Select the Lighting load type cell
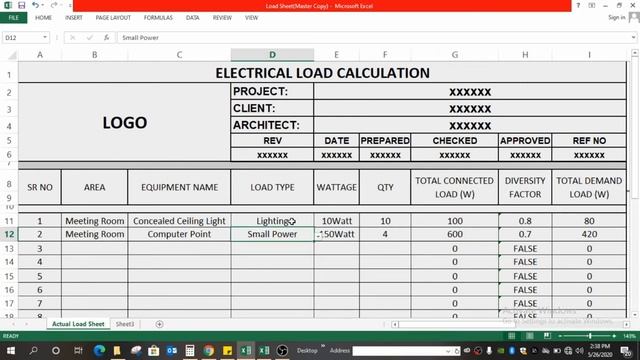 (x=272, y=221)
